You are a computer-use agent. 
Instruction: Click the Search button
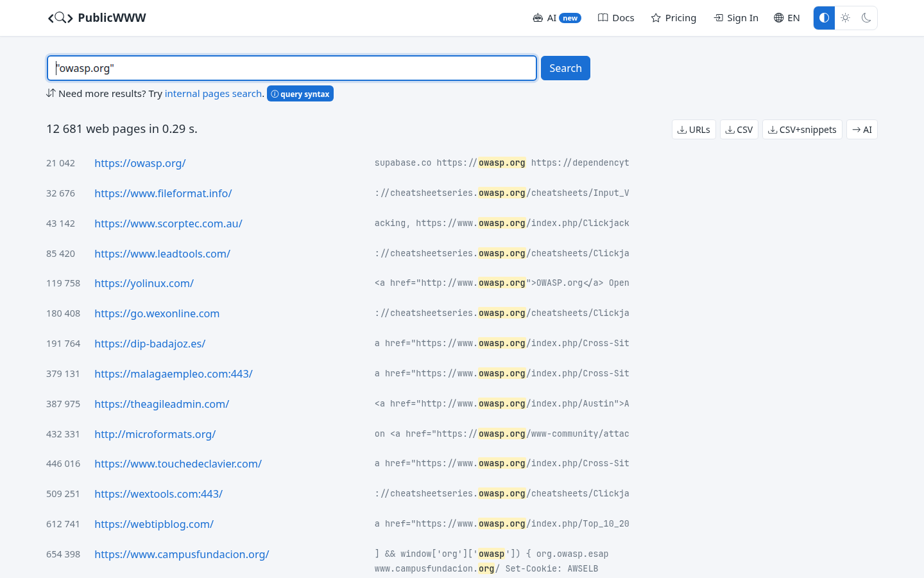pos(565,68)
